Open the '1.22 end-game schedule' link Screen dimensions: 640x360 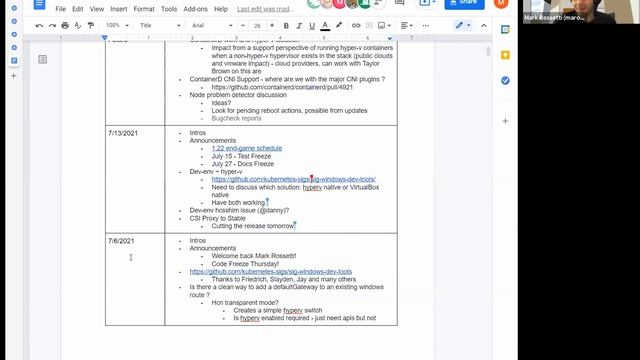pyautogui.click(x=247, y=148)
